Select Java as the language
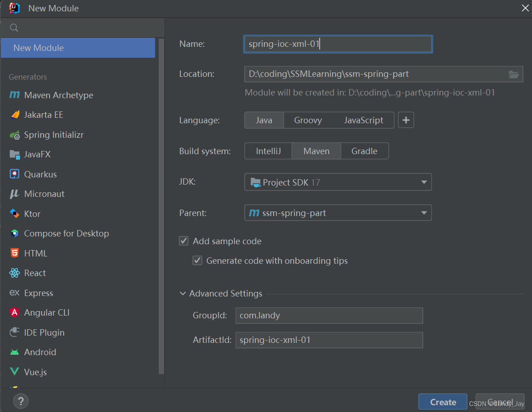The height and width of the screenshot is (412, 532). pos(264,120)
